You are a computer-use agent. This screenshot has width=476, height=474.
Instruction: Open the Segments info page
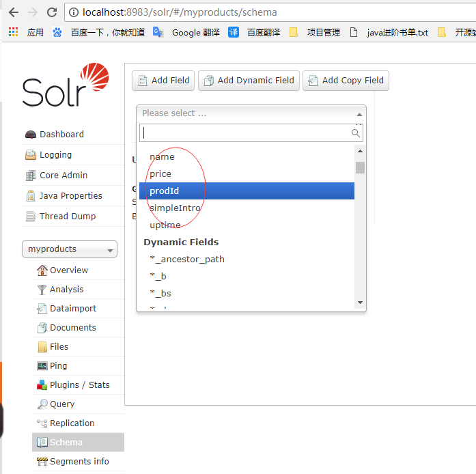[79, 462]
